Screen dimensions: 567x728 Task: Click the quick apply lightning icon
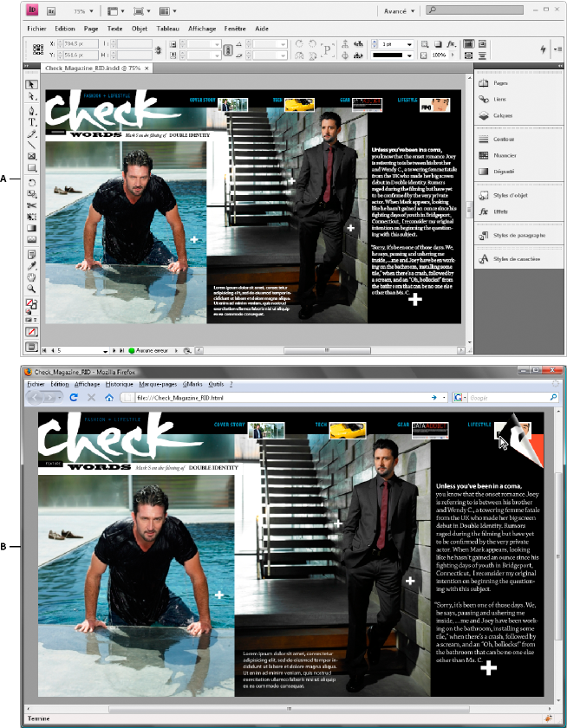(543, 49)
